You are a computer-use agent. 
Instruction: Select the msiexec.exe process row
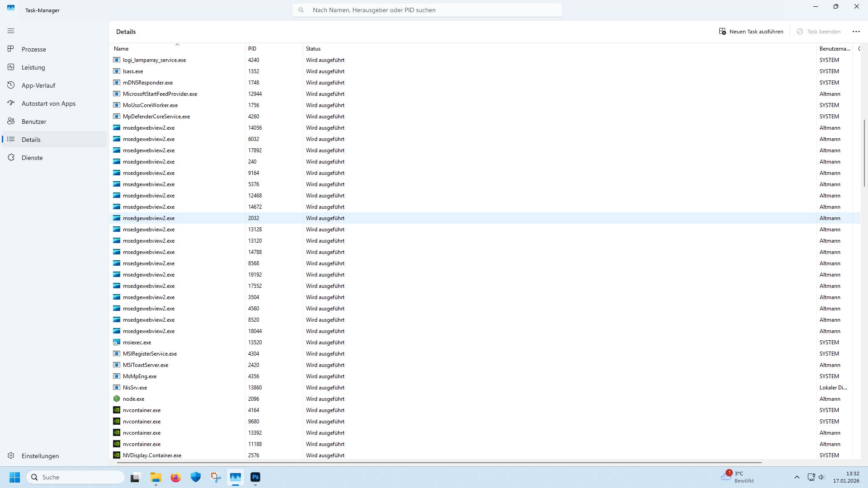click(x=137, y=343)
